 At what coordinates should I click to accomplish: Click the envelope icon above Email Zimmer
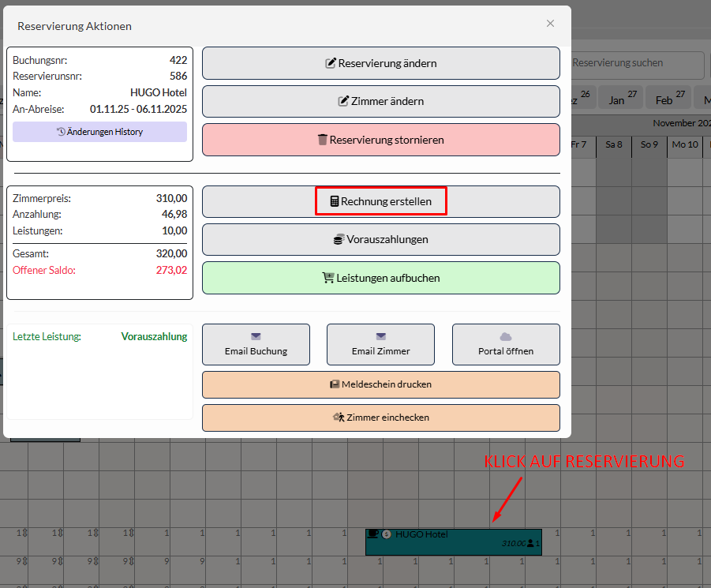(x=380, y=336)
